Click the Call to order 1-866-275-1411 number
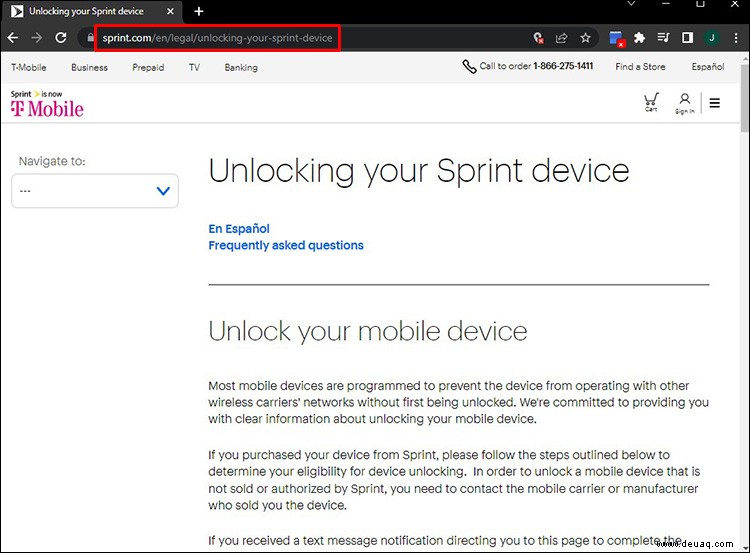 pos(536,66)
